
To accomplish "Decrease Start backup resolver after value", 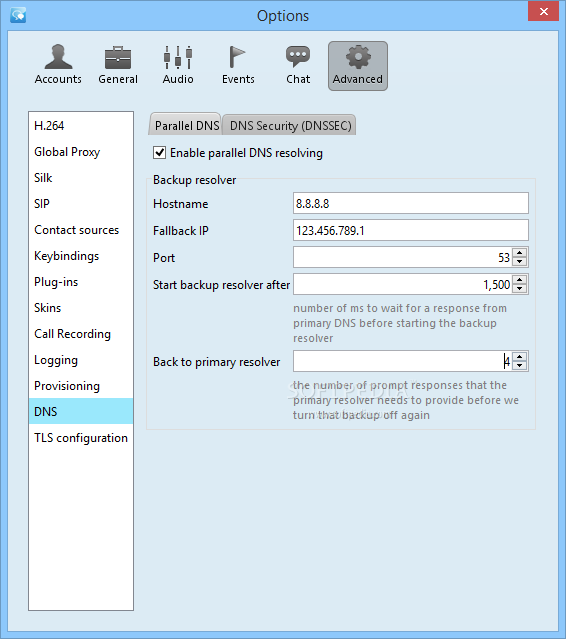I will pos(520,289).
